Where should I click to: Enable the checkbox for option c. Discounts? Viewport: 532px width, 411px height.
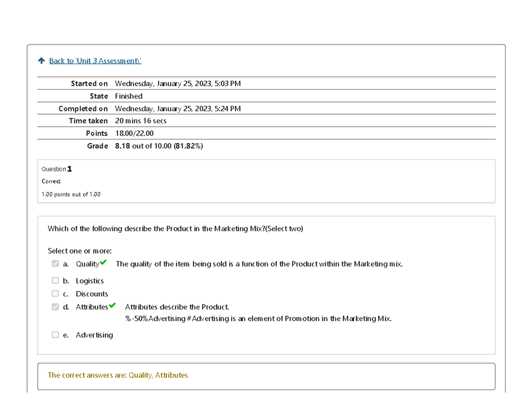[x=55, y=294]
